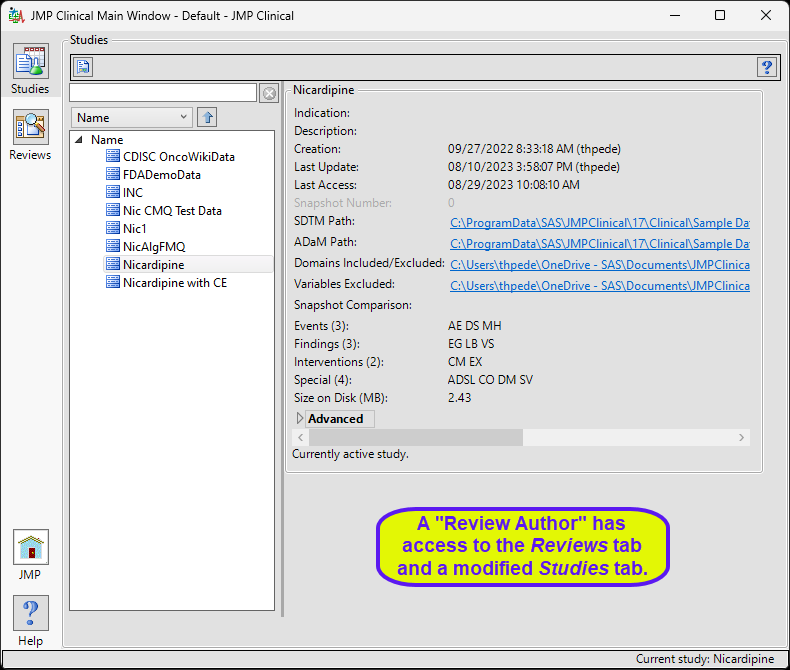Click the JMP Clinical app icon in title bar
Screen dimensions: 790x670
16,16
